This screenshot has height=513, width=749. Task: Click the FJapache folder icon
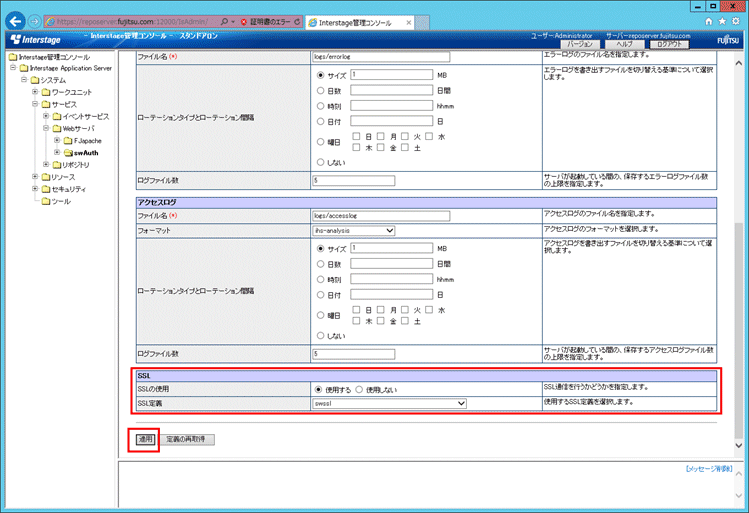tap(68, 140)
